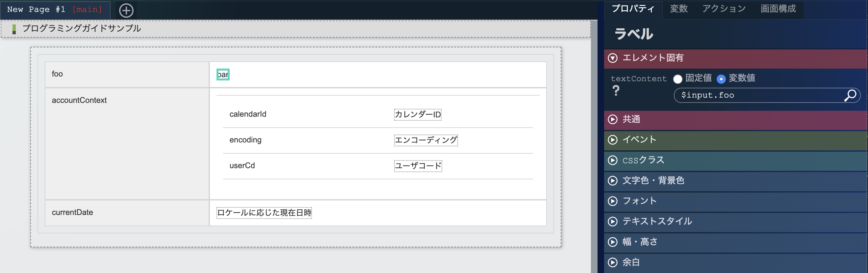868x273 pixels.
Task: Switch to the 画面構成 tab
Action: [778, 9]
